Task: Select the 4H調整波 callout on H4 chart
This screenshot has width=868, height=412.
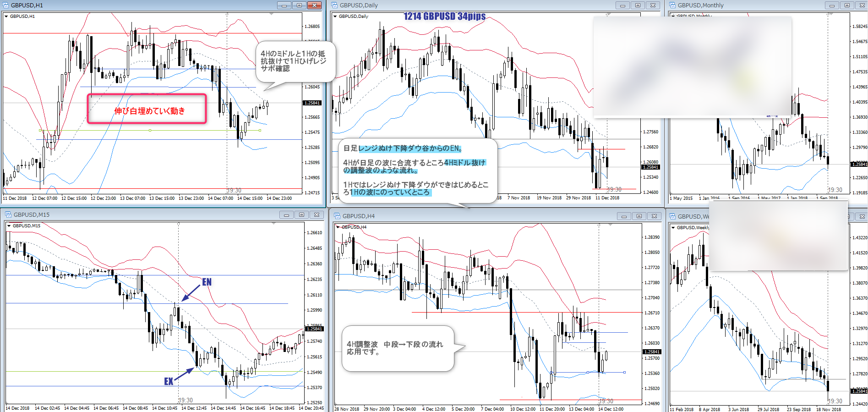Action: pyautogui.click(x=398, y=348)
